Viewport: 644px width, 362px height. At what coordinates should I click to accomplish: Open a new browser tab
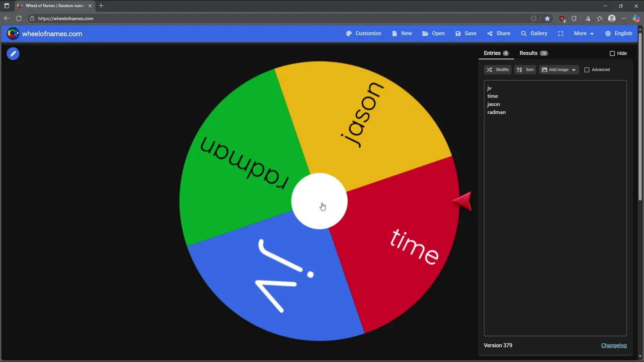click(x=101, y=6)
